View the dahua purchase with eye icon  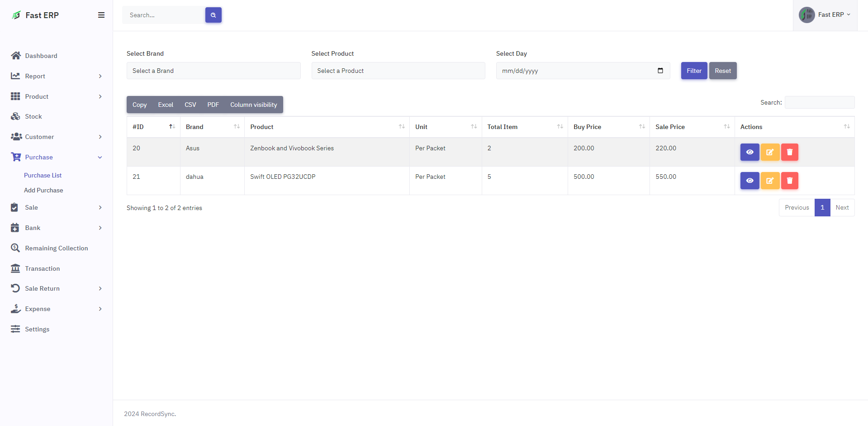point(749,181)
